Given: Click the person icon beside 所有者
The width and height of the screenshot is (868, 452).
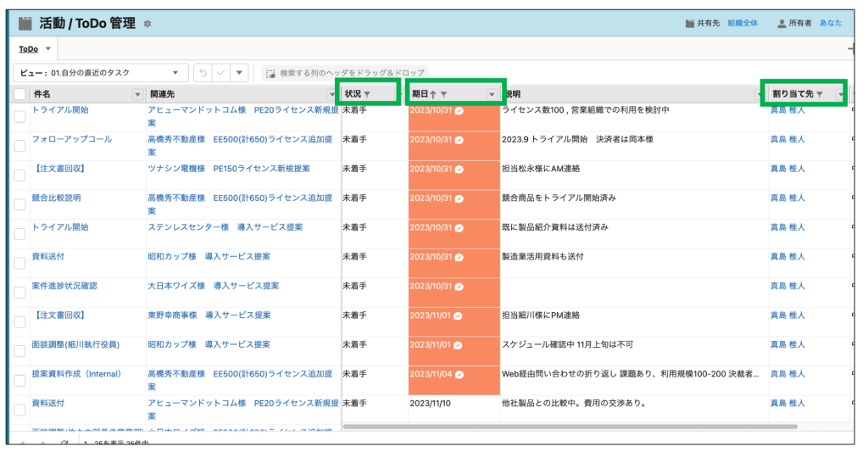Looking at the screenshot, I should (x=782, y=23).
